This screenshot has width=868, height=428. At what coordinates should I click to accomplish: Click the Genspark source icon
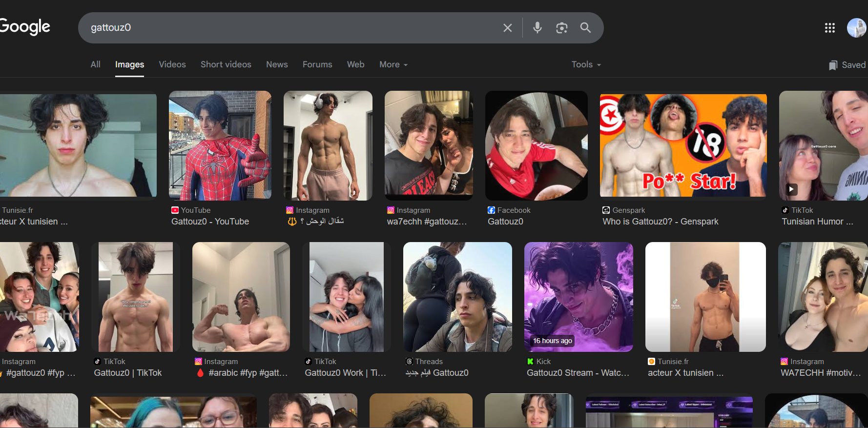[x=606, y=210]
